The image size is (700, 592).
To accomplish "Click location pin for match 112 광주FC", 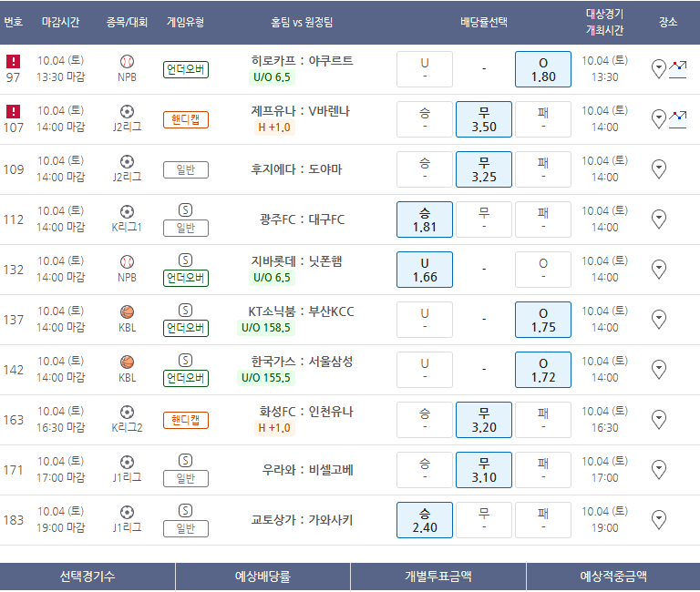I will (660, 219).
